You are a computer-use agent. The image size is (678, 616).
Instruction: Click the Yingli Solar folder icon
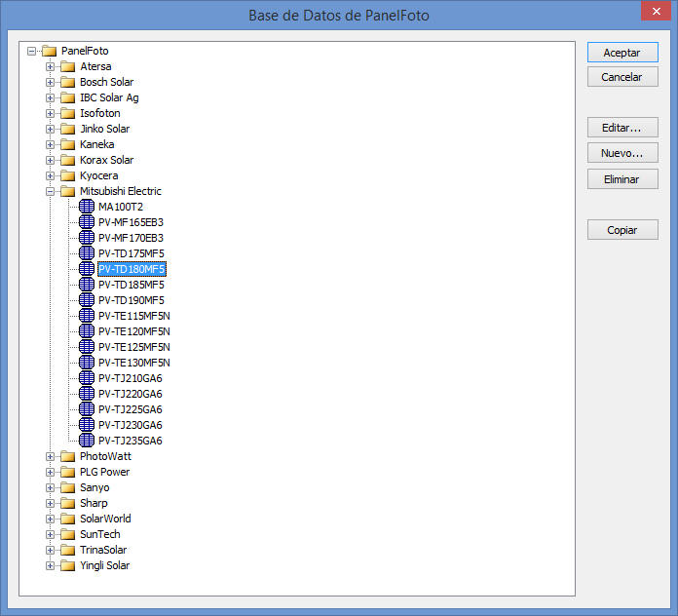pos(68,565)
